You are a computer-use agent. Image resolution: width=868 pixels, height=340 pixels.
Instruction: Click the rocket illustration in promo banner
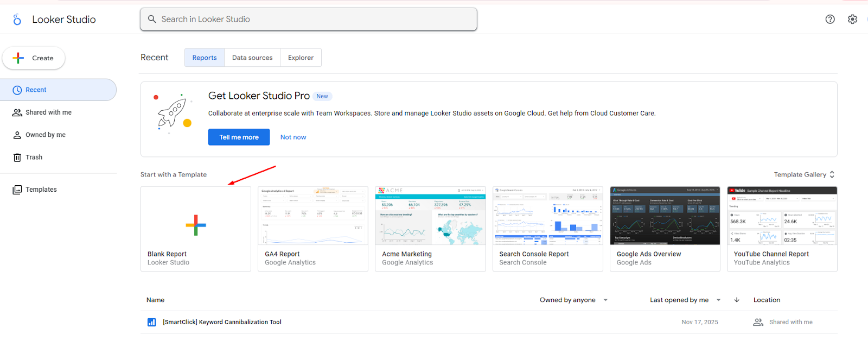point(174,113)
